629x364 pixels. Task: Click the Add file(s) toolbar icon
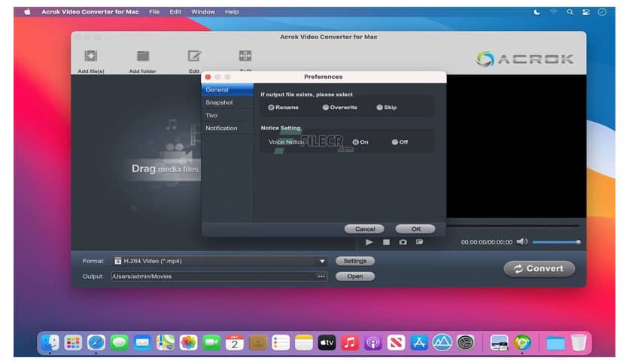pos(90,56)
